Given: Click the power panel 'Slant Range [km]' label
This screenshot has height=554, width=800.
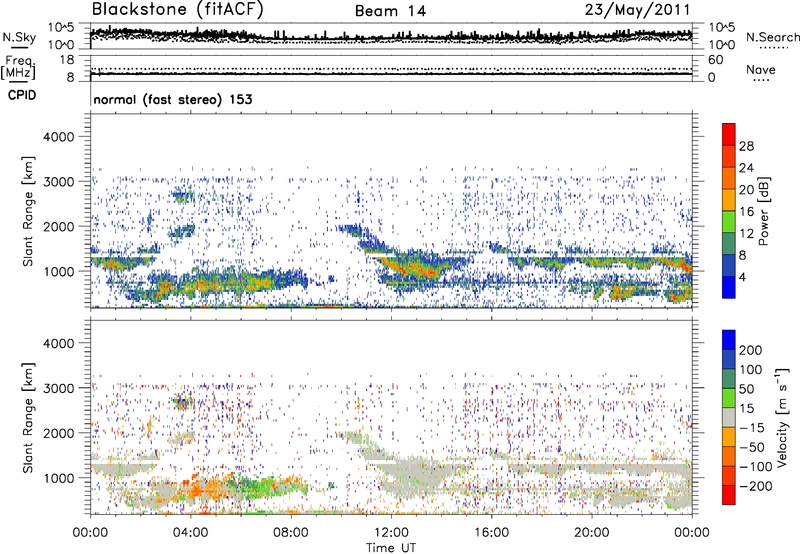Looking at the screenshot, I should point(28,211).
